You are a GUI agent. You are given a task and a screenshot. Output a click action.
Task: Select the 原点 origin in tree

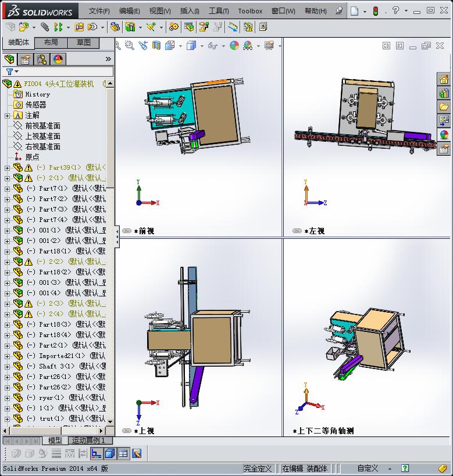click(x=32, y=157)
